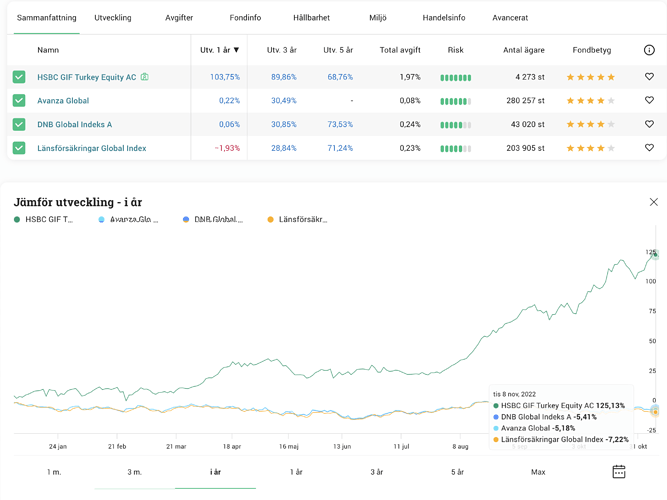Viewport: 667px width, 500px height.
Task: Favorite HSBC GIF Turkey Equity AC with heart icon
Action: pyautogui.click(x=649, y=77)
